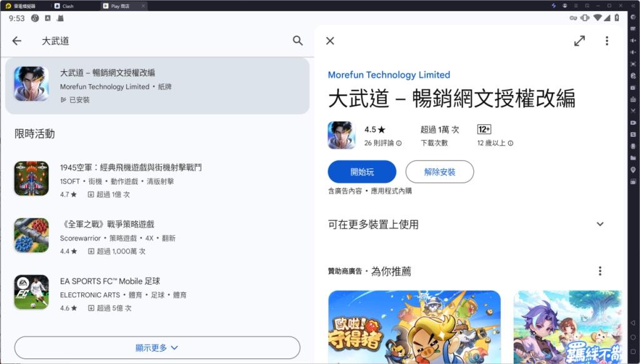
Task: Click the 1945空軍 game title text
Action: (x=131, y=167)
